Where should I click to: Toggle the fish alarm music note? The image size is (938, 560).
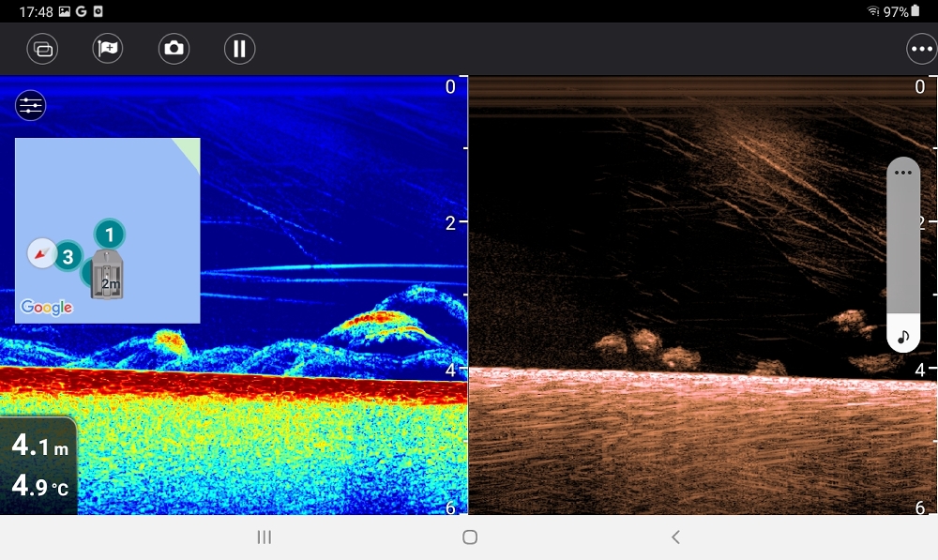click(x=902, y=336)
